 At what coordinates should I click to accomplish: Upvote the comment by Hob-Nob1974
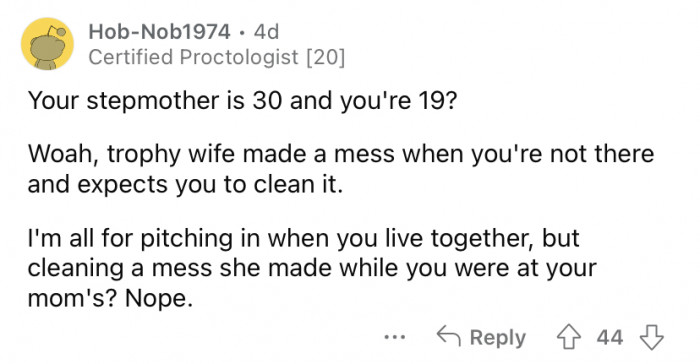click(x=568, y=338)
